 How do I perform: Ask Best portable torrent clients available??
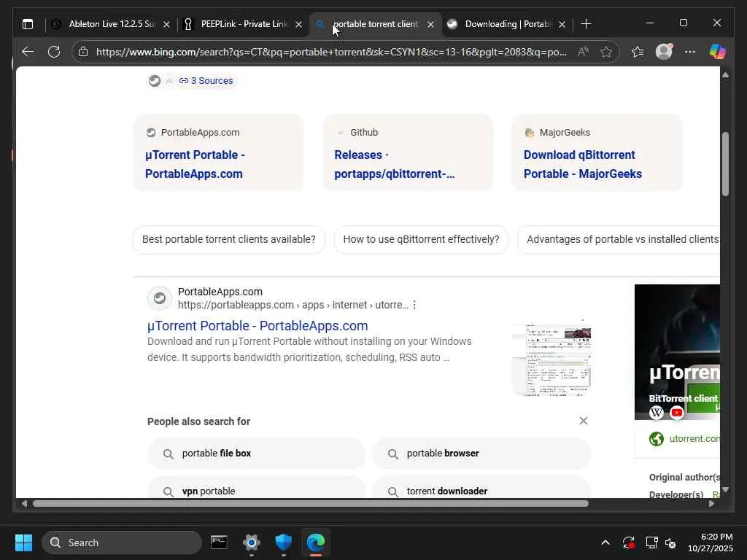pyautogui.click(x=228, y=239)
